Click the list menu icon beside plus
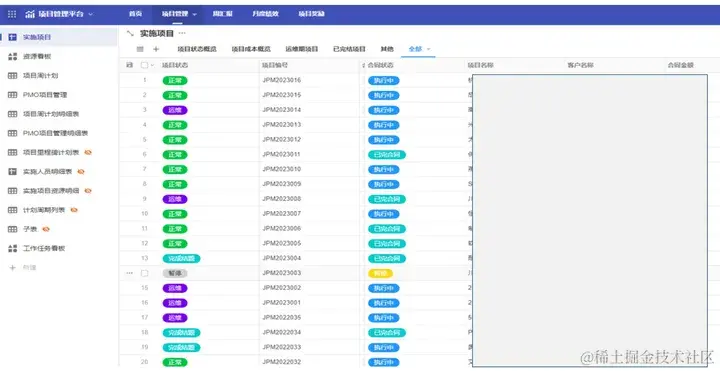Image resolution: width=720 pixels, height=371 pixels. (140, 49)
